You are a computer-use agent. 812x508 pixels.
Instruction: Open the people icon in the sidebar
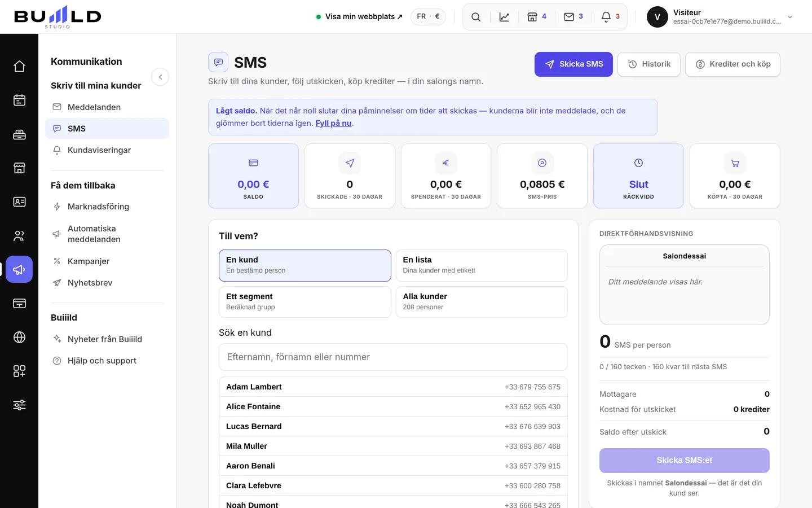click(19, 235)
